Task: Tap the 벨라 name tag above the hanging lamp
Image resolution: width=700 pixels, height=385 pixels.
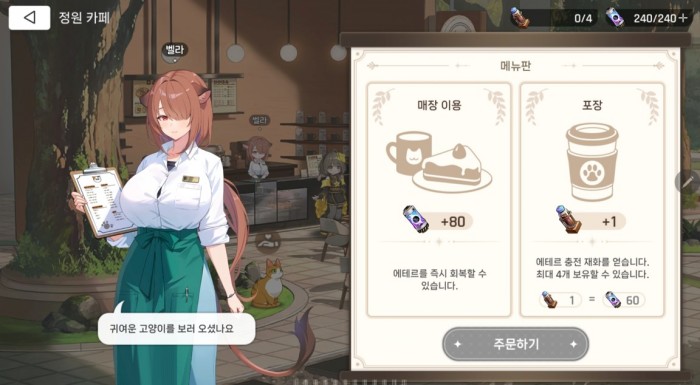Action: coord(175,49)
